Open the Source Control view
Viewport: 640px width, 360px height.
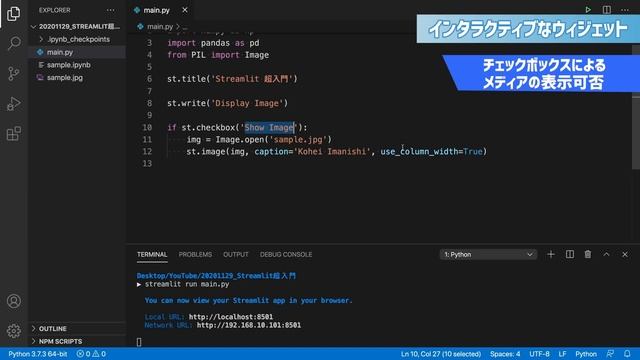pyautogui.click(x=13, y=73)
